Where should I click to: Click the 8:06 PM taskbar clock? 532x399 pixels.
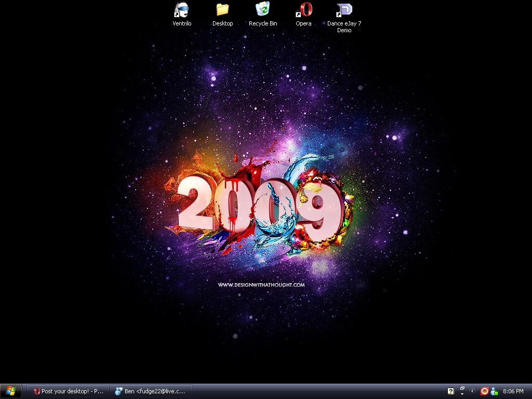(513, 391)
